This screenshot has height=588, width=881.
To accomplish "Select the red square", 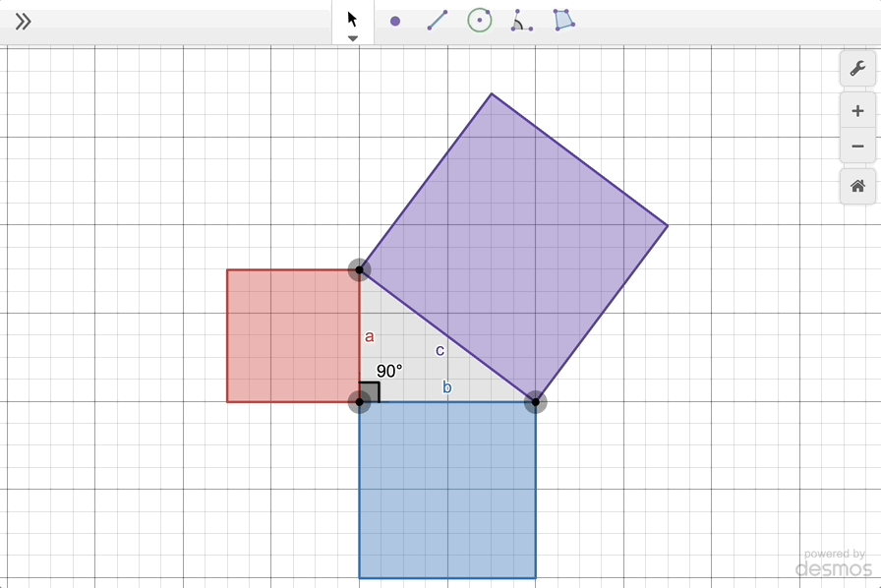I will pos(292,334).
